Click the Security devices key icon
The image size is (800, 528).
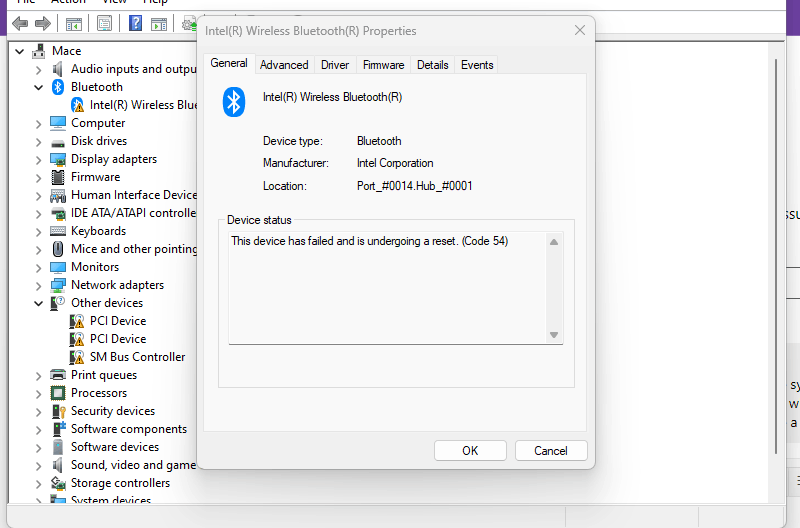click(x=59, y=411)
